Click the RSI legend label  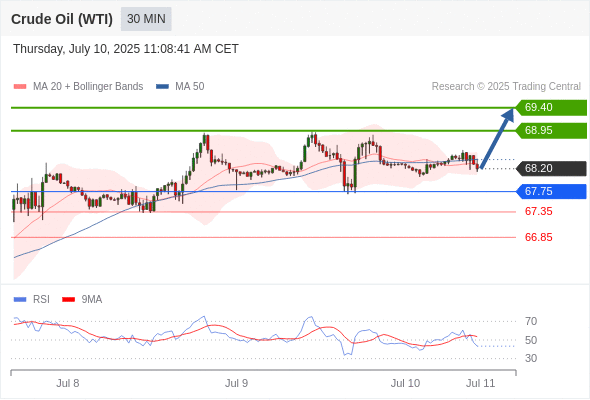[41, 300]
